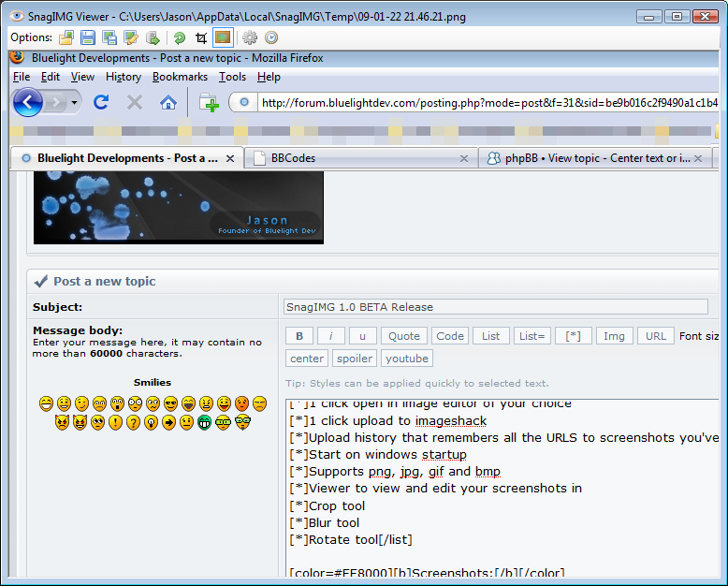This screenshot has height=586, width=728.
Task: Click the Save As copy icon
Action: pyautogui.click(x=109, y=37)
